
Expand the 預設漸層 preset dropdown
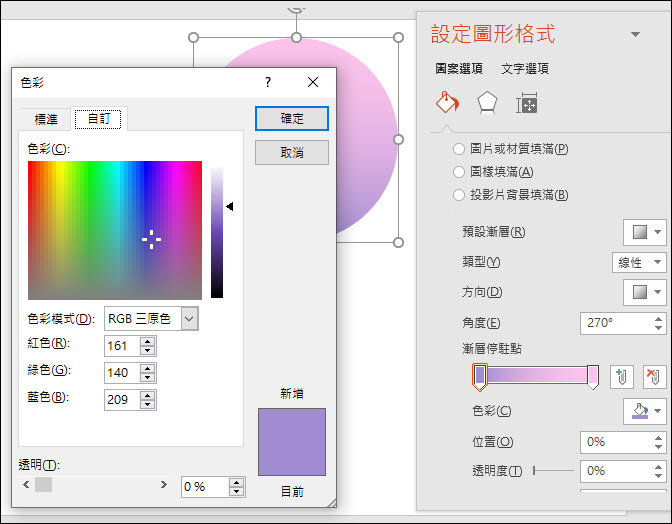[x=645, y=232]
